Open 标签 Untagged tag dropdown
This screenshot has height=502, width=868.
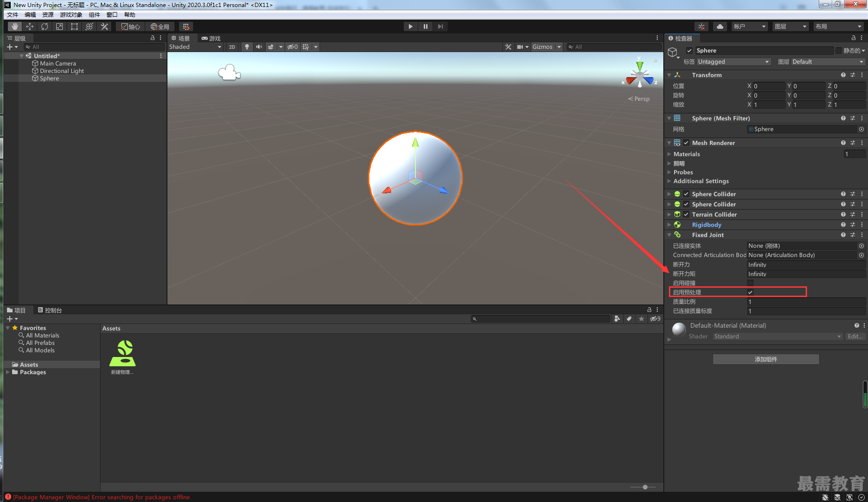[734, 62]
